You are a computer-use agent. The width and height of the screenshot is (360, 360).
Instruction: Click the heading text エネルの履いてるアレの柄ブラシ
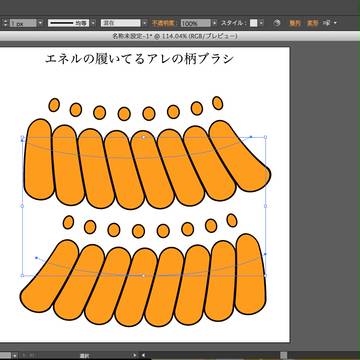click(x=139, y=58)
